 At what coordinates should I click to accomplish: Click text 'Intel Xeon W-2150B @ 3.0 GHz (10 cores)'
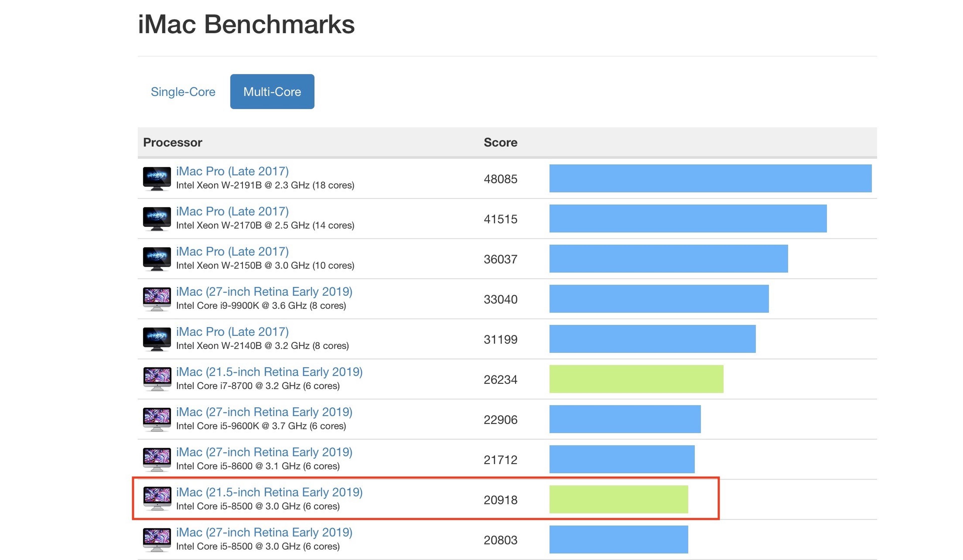(x=265, y=266)
